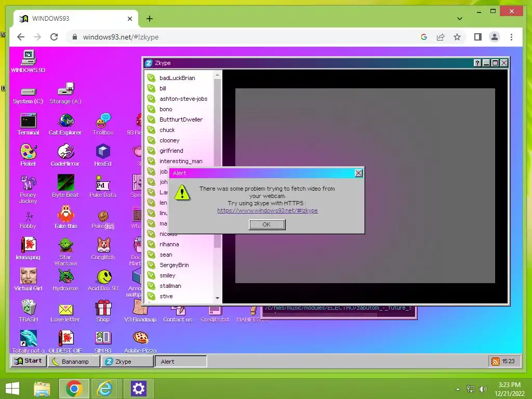Bookmark this page with the star
The image size is (532, 399).
[x=457, y=37]
